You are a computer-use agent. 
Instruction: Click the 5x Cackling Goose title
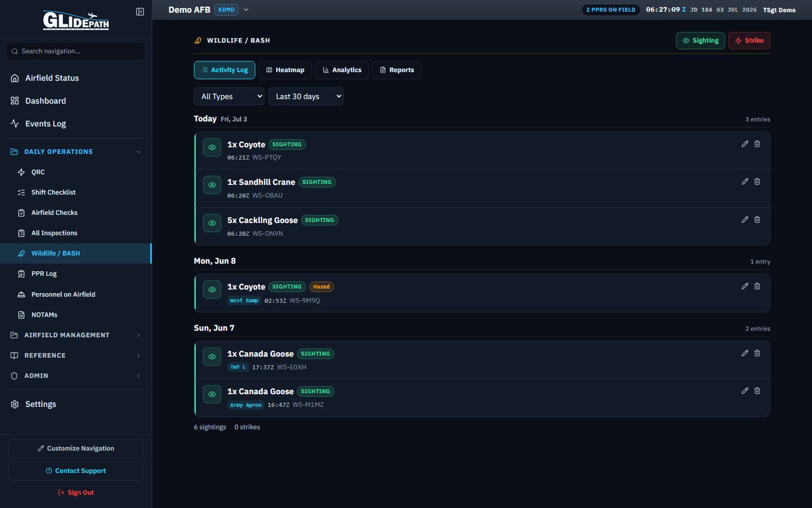coord(262,220)
